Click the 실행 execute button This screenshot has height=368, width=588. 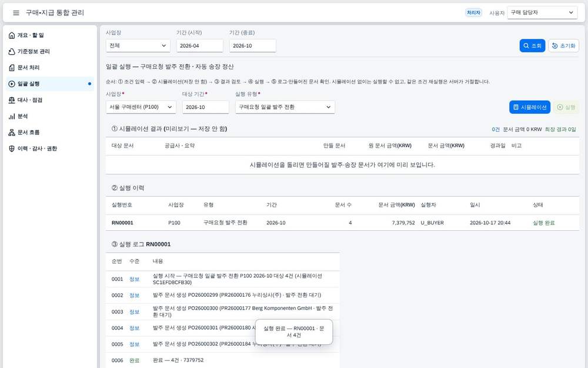[x=566, y=107]
